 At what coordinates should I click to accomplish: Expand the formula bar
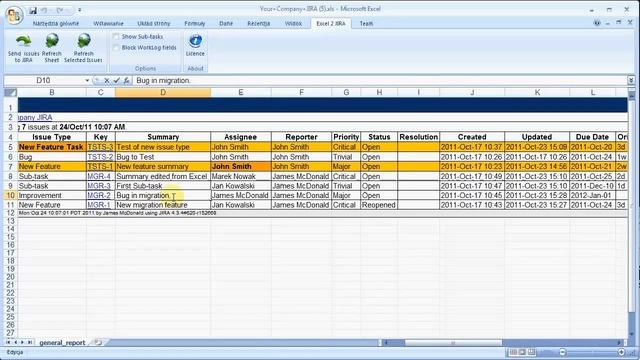631,80
